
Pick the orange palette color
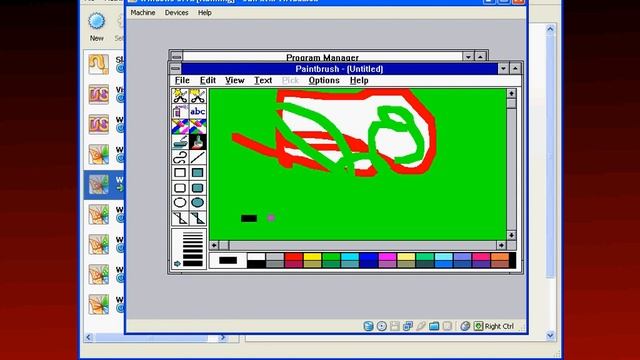pos(500,257)
